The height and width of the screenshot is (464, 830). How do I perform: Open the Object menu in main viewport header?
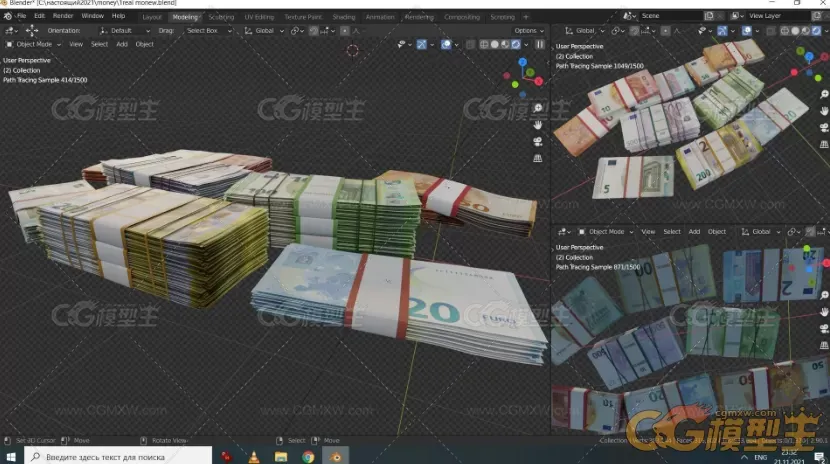click(144, 44)
